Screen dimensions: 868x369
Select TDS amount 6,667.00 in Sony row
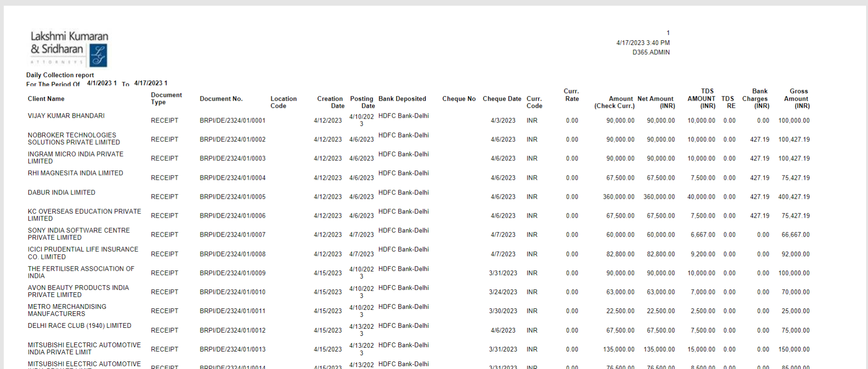click(703, 235)
